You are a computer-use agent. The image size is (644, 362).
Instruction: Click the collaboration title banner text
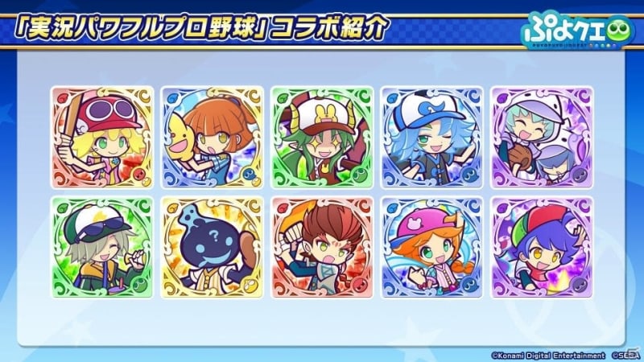200,30
